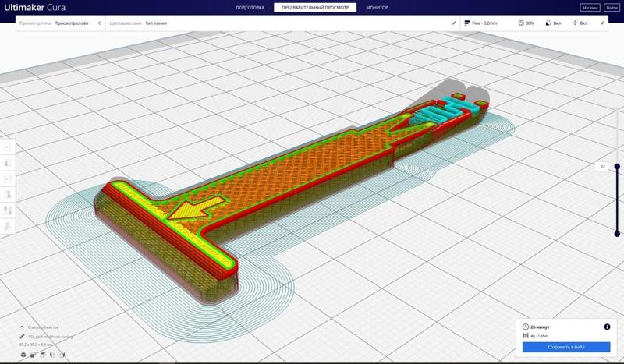Image resolution: width=624 pixels, height=364 pixels.
Task: Select the Mirror tool in left toolbar
Action: 8,195
